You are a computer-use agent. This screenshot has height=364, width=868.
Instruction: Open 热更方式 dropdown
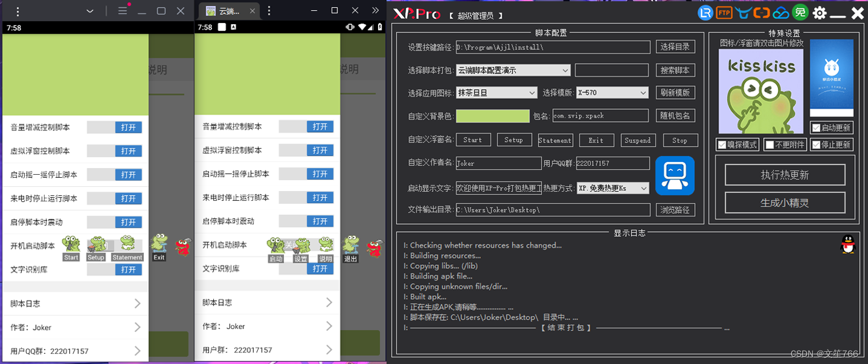[x=613, y=188]
